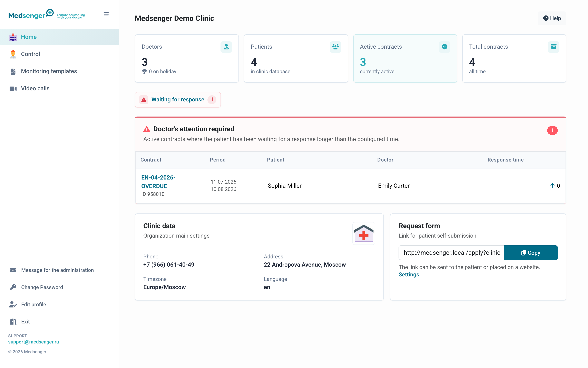Click the language value en
Screen dimensions: 588x368
pyautogui.click(x=267, y=287)
